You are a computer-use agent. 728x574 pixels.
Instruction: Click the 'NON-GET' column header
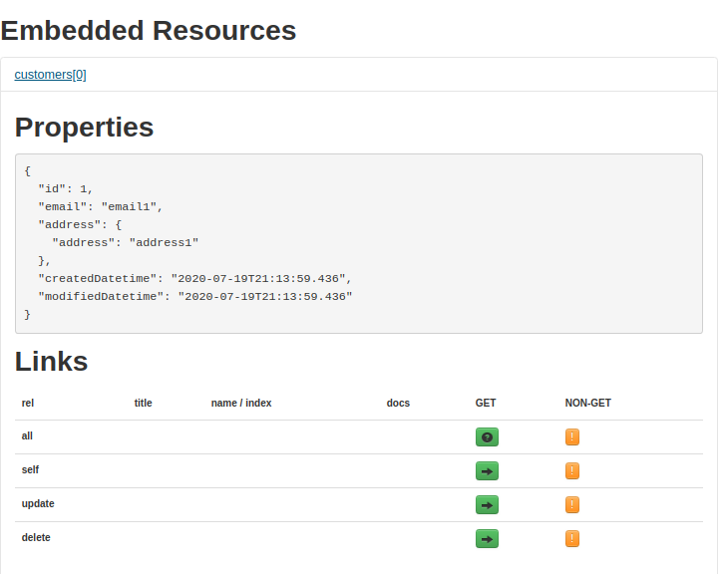point(587,404)
